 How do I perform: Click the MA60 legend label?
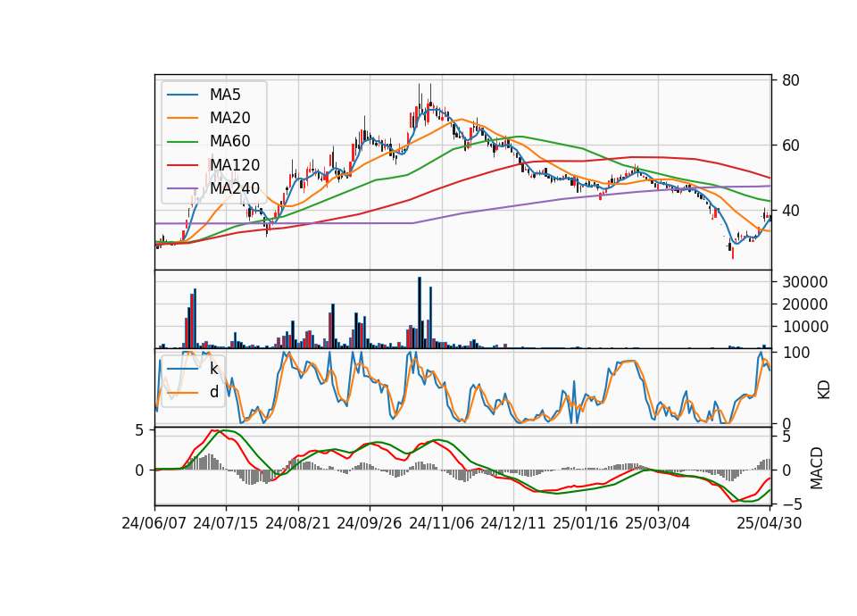[x=229, y=141]
